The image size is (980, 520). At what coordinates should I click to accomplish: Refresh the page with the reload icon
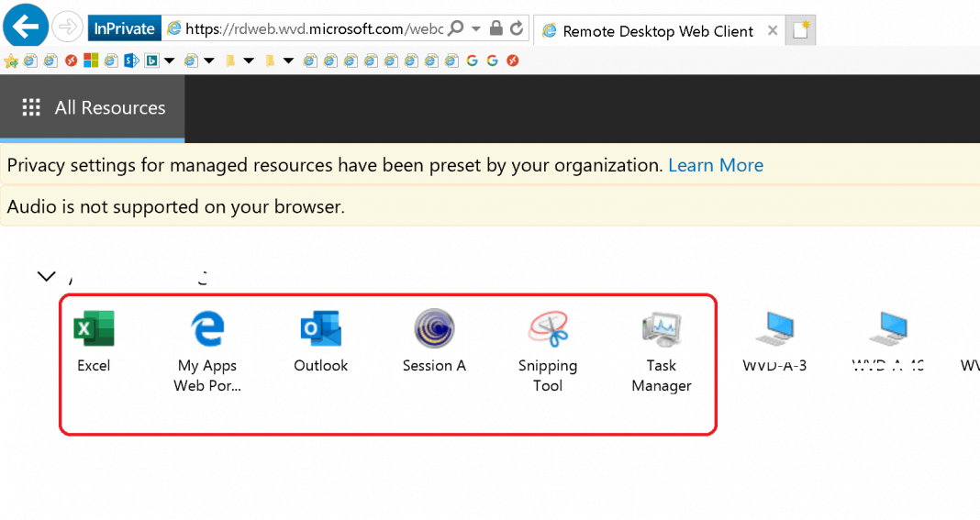click(x=517, y=28)
